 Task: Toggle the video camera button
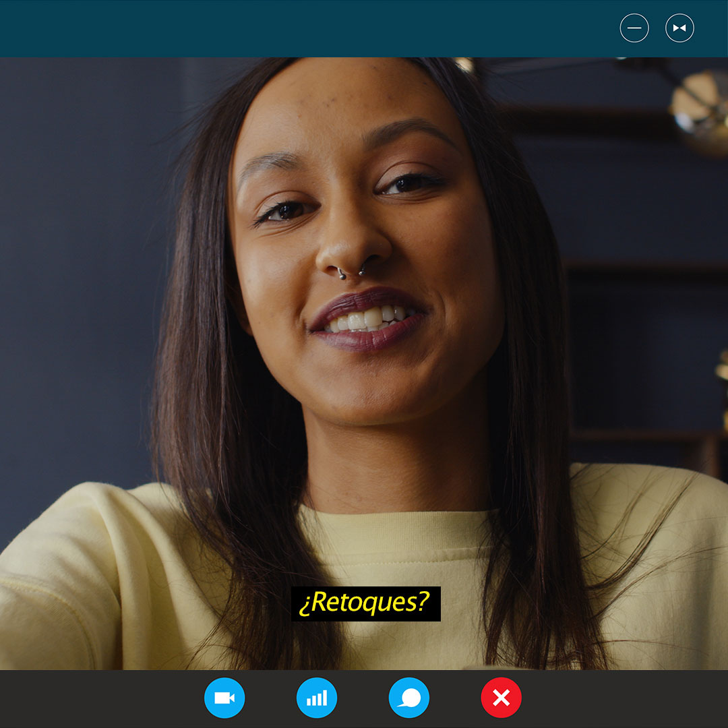pos(224,698)
